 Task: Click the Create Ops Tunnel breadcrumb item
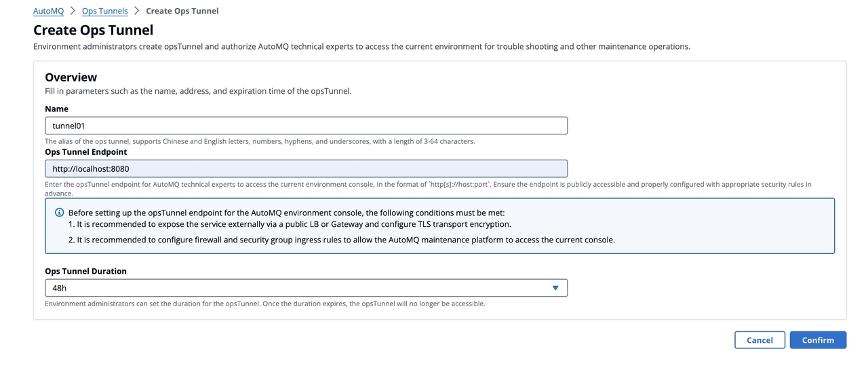tap(182, 11)
